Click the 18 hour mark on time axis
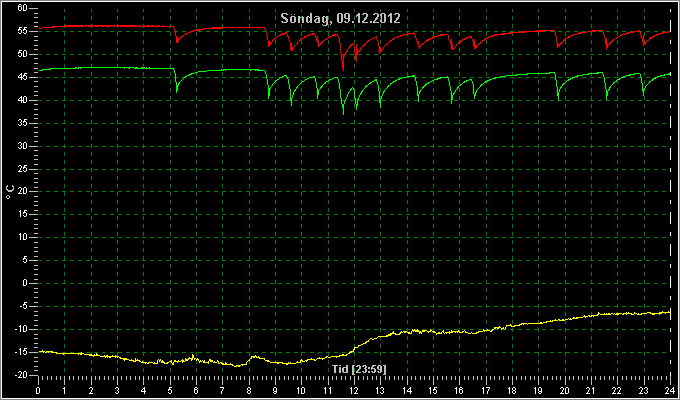 512,390
